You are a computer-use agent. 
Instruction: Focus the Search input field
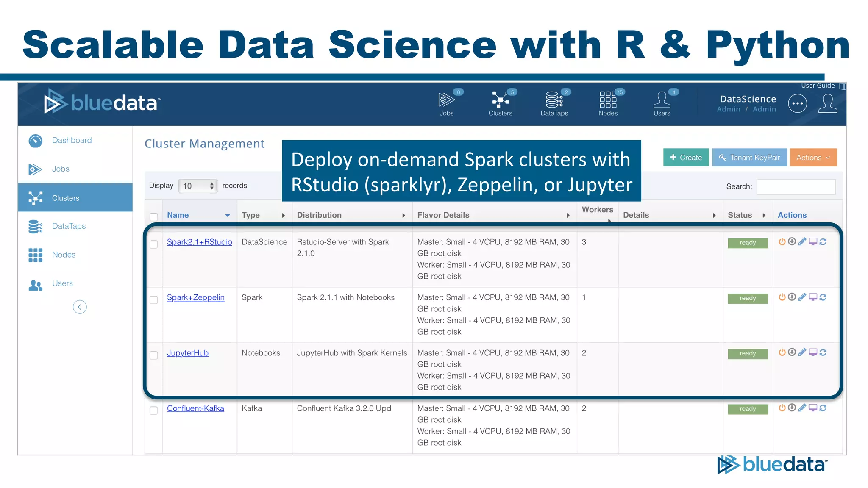tap(796, 186)
